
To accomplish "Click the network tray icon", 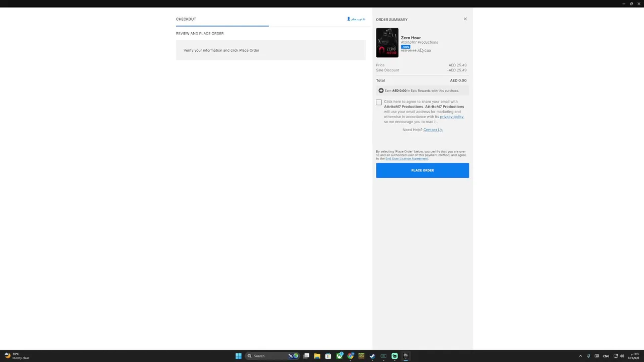I will [x=615, y=356].
